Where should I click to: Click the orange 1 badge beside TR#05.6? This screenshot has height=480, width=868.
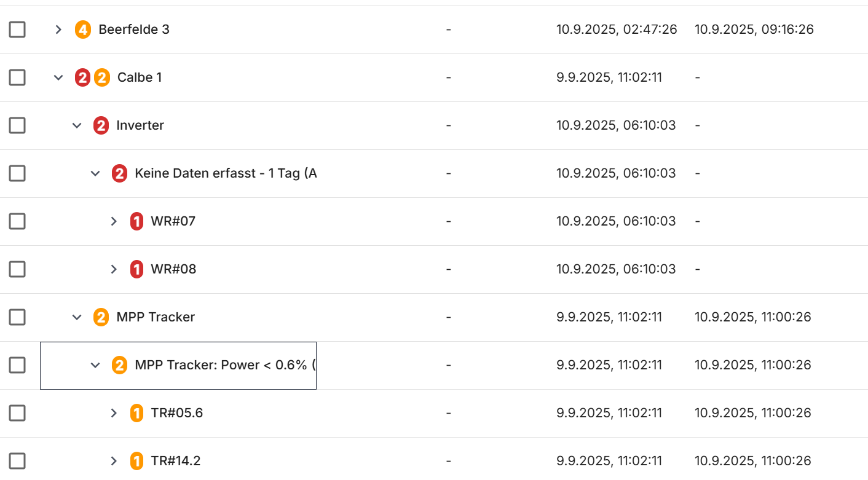tap(136, 413)
